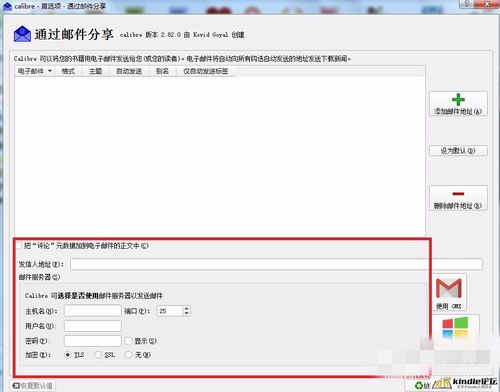Click the Restore defaults button
Viewport: 500px width, 392px height.
pyautogui.click(x=33, y=386)
